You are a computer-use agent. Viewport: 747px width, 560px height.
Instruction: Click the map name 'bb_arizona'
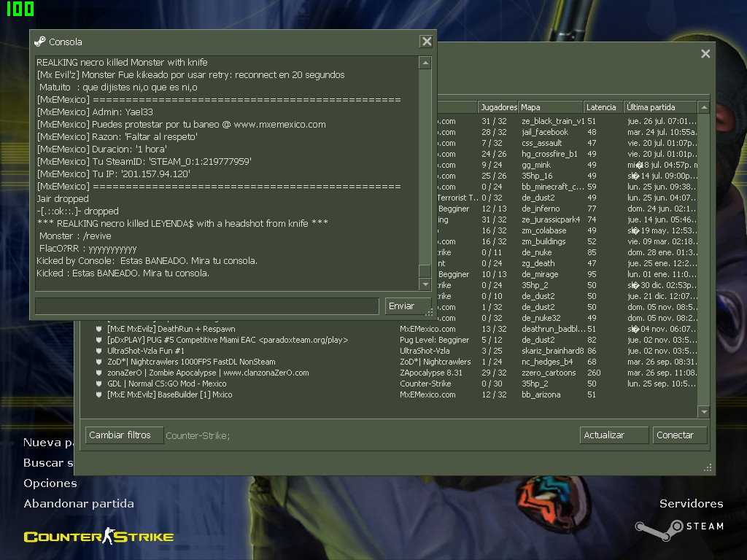click(541, 394)
